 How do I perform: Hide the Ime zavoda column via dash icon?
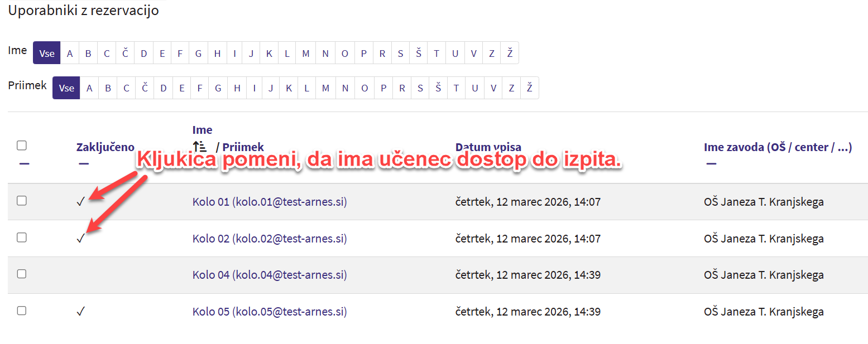tap(711, 164)
